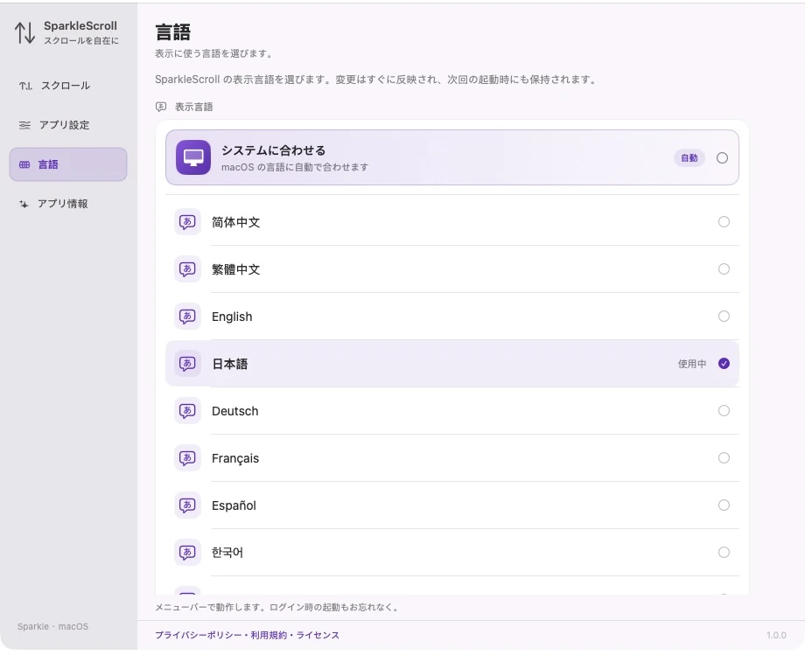Image resolution: width=812 pixels, height=655 pixels.
Task: Open the 利用規約 link
Action: [x=269, y=636]
